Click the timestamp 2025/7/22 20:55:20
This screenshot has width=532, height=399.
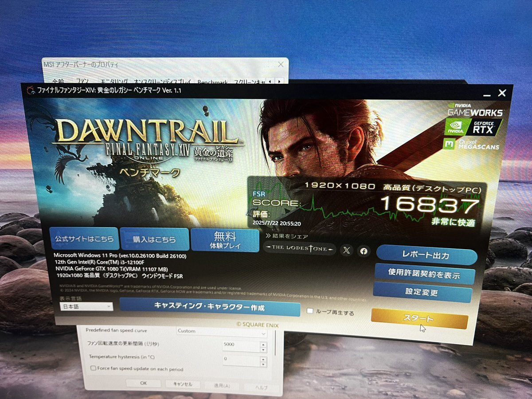pyautogui.click(x=277, y=223)
